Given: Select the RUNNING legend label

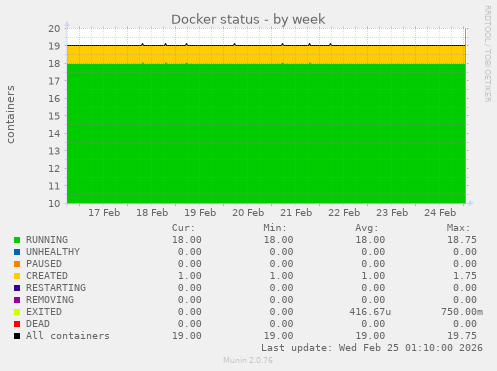Looking at the screenshot, I should [47, 240].
